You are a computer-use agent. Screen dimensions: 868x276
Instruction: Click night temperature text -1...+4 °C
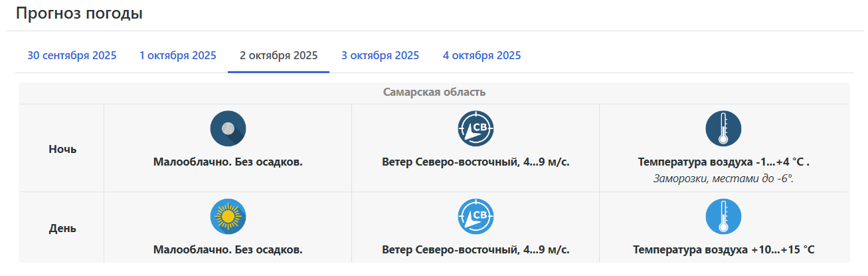[x=723, y=162]
